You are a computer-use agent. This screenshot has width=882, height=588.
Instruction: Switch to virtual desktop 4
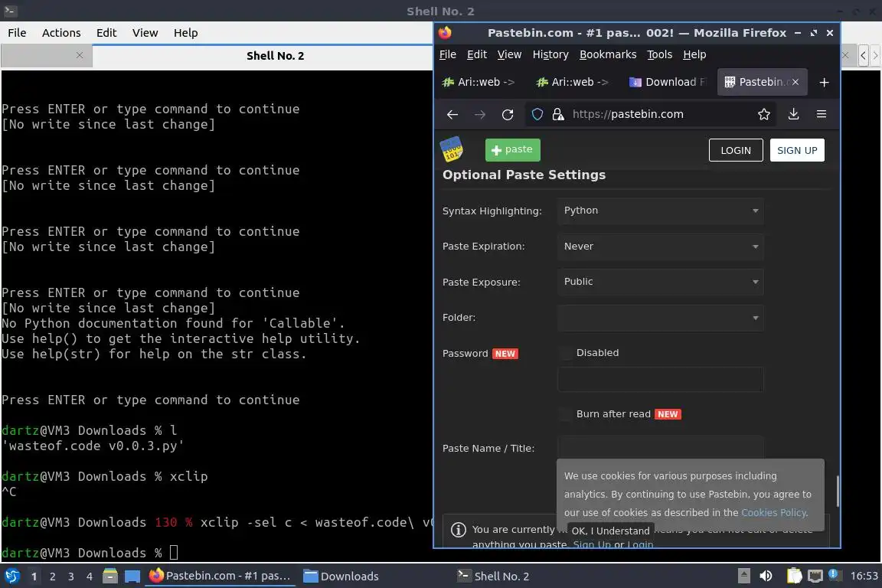[x=89, y=577]
